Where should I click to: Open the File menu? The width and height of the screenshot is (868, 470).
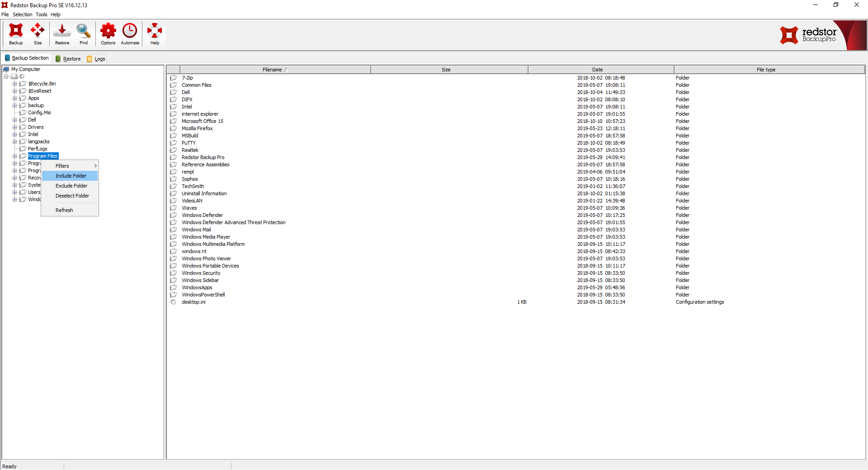point(5,14)
